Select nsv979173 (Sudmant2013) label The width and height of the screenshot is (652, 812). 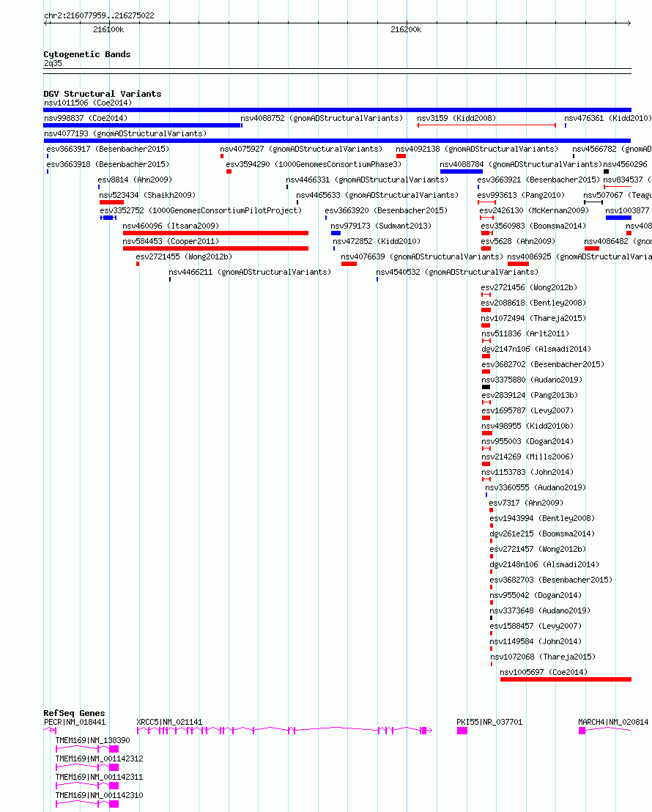click(381, 226)
